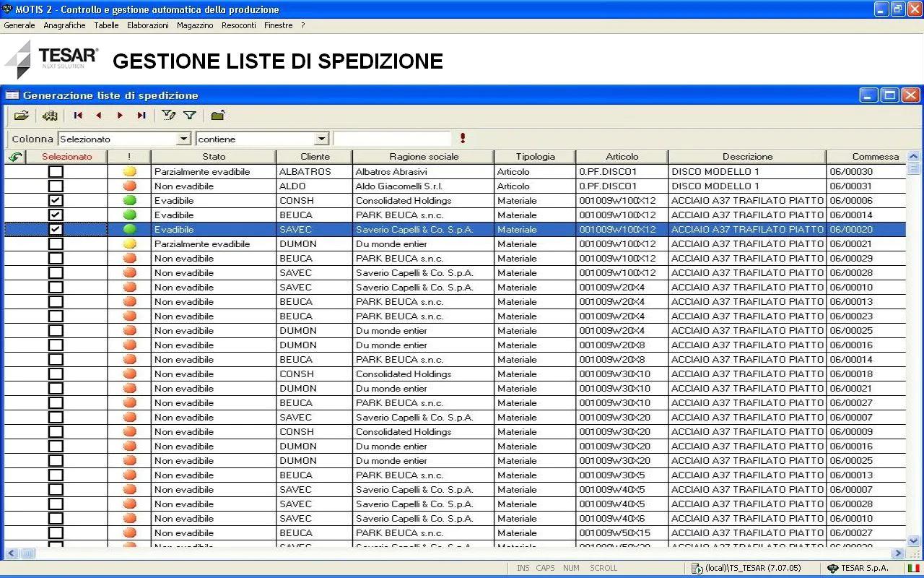Go to next record arrow
Screen dimensions: 924x578
[x=120, y=115]
